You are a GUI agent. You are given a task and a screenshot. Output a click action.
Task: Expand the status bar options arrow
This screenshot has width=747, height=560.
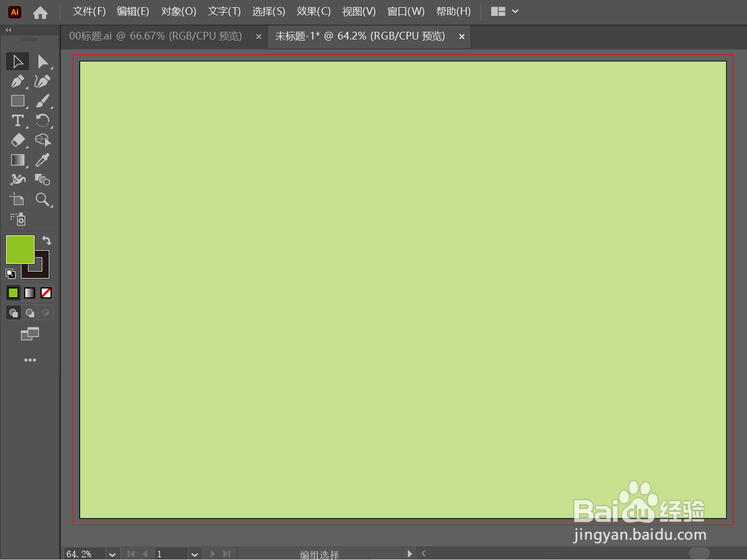coord(409,554)
